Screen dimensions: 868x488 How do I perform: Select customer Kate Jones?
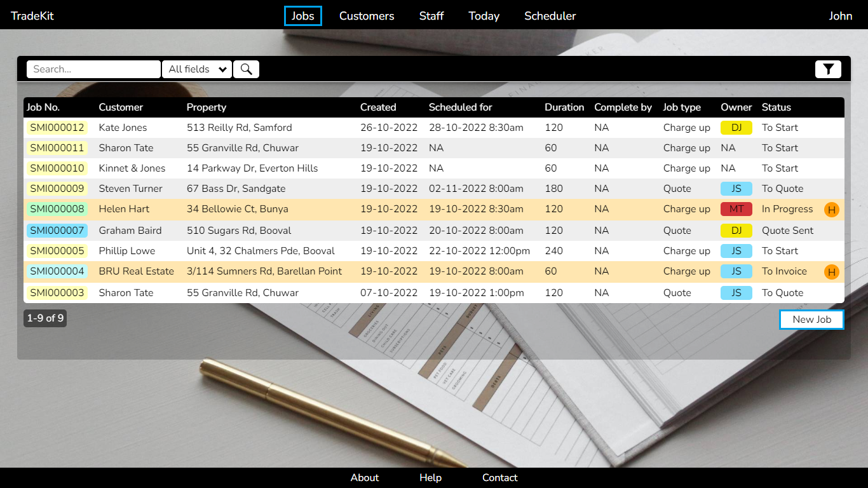point(123,128)
